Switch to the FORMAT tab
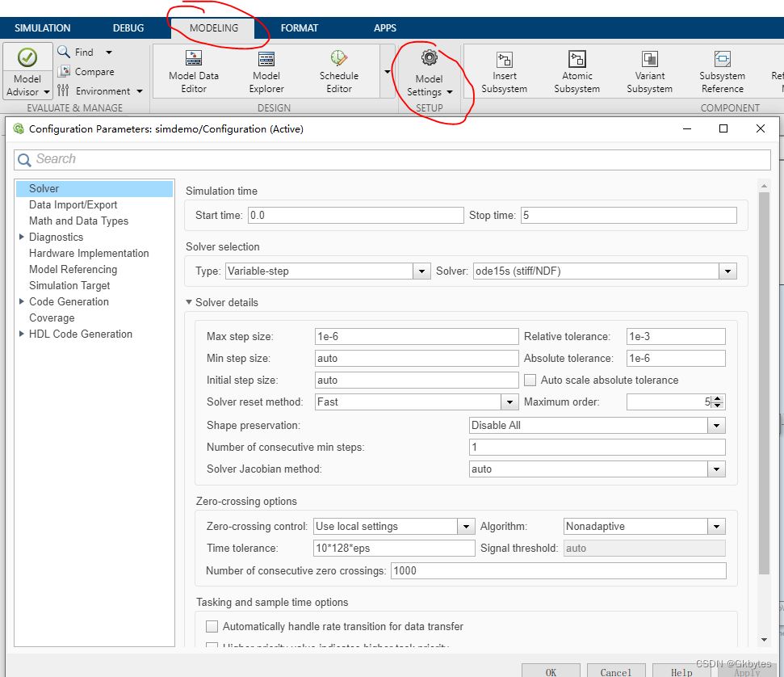The width and height of the screenshot is (784, 677). pos(299,28)
